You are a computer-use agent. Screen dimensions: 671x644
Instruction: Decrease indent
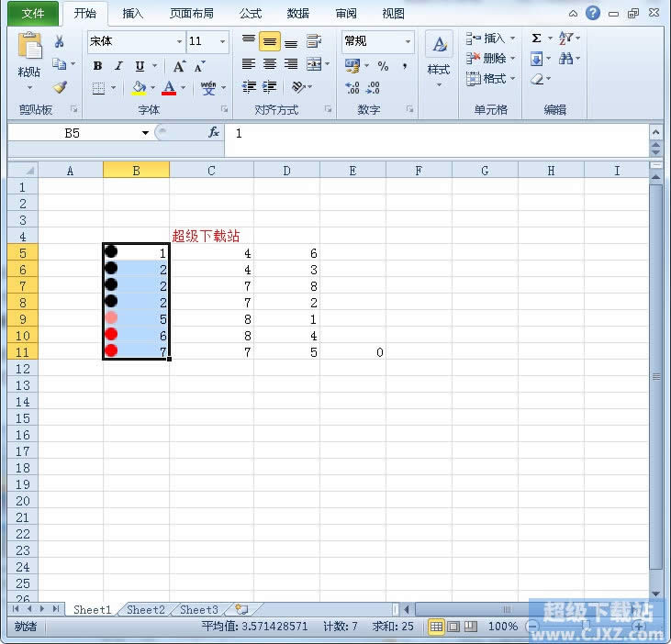point(249,87)
